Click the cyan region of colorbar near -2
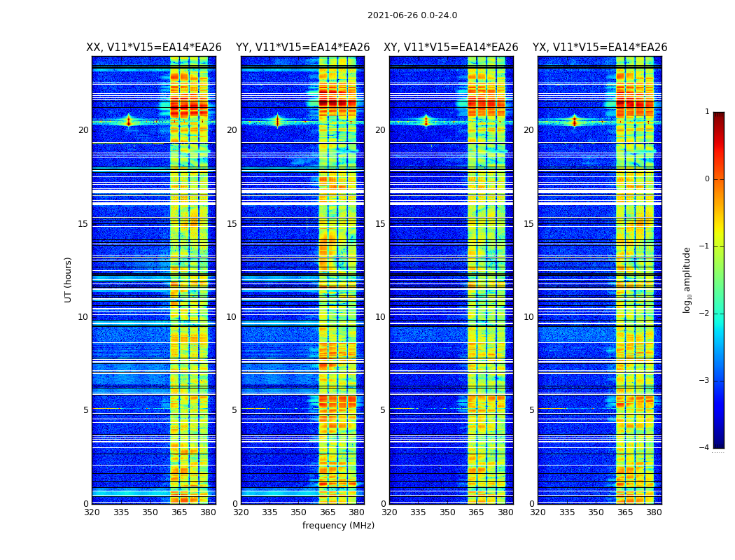This screenshot has height=560, width=735. click(719, 313)
